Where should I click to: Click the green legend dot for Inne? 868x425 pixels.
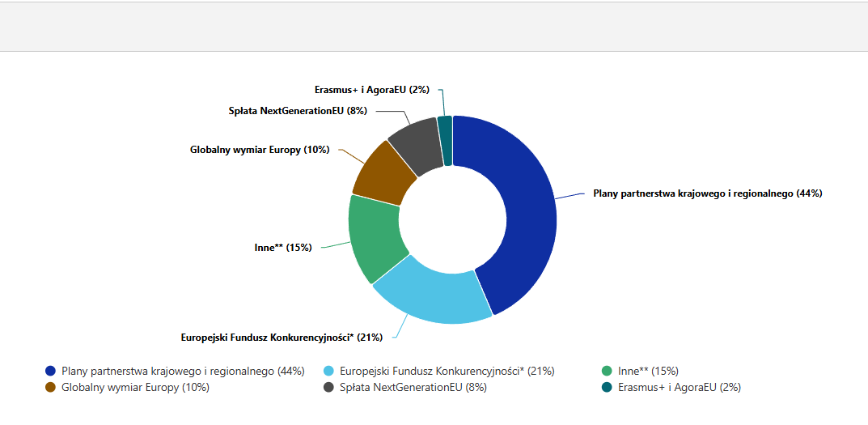607,371
